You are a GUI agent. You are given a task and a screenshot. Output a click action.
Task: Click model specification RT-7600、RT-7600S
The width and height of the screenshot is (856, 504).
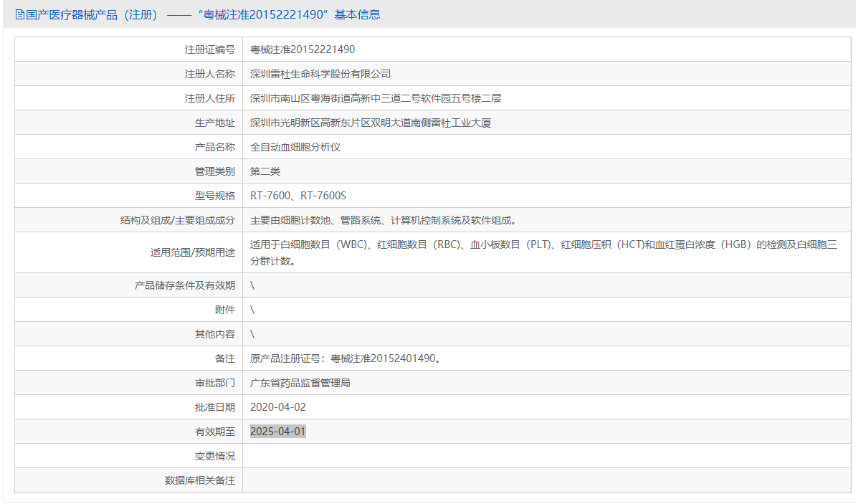[298, 196]
